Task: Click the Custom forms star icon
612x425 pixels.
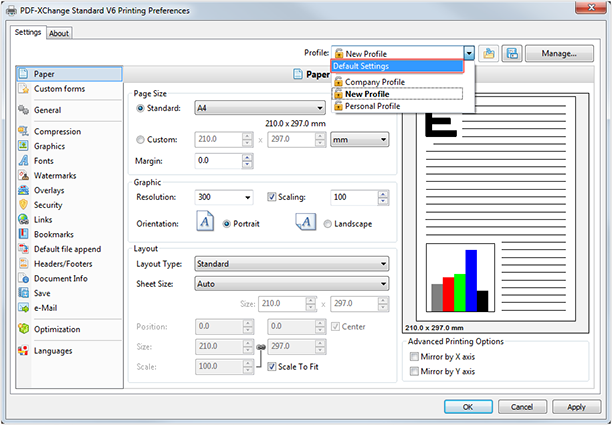Action: point(23,89)
